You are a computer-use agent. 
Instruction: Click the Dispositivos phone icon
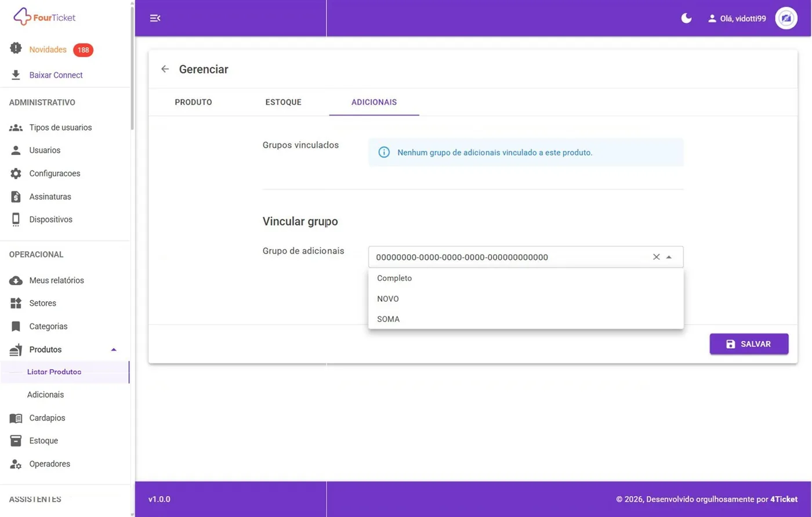(16, 219)
